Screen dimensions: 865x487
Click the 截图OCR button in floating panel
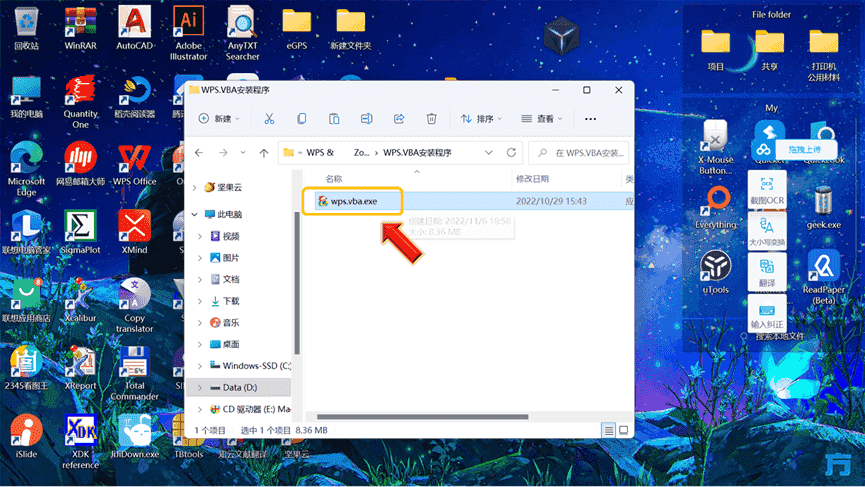pyautogui.click(x=767, y=190)
